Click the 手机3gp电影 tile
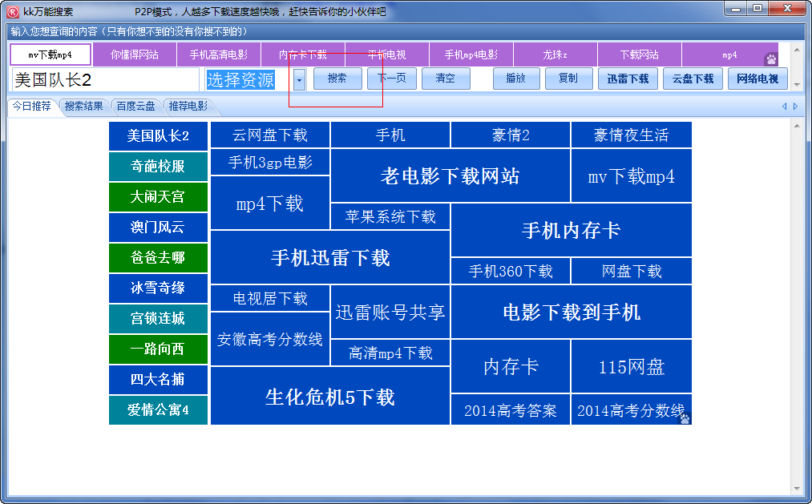Viewport: 812px width, 504px height. click(270, 163)
